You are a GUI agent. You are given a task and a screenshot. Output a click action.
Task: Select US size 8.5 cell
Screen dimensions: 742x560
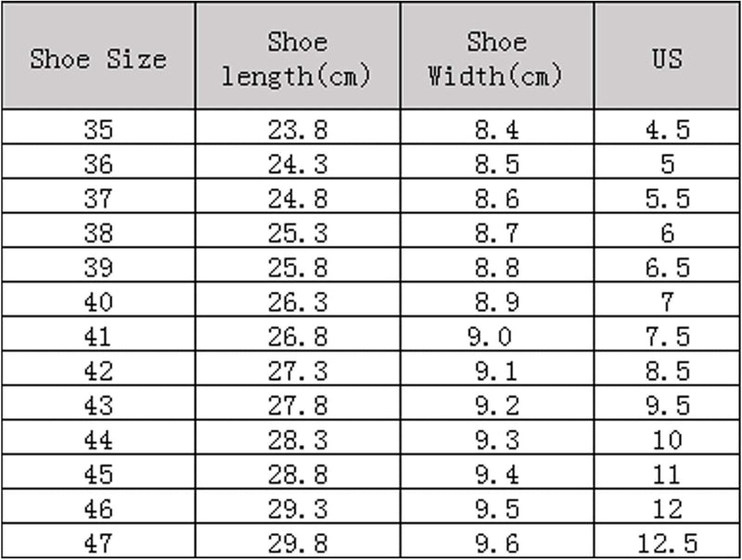click(667, 371)
